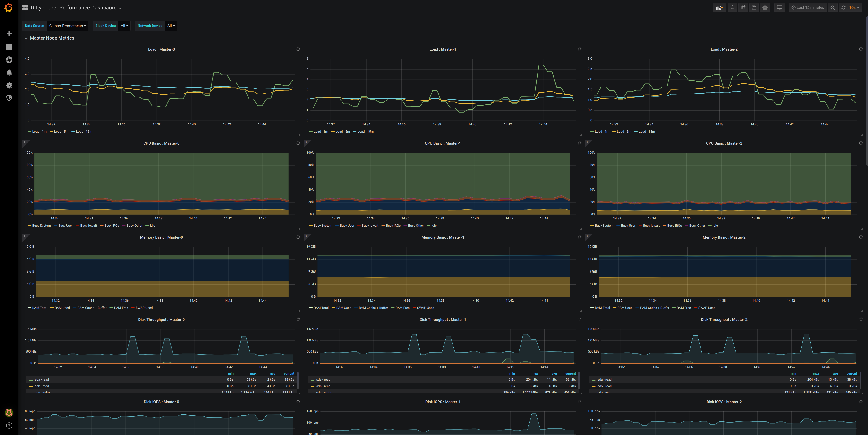Image resolution: width=868 pixels, height=435 pixels.
Task: Open the Dashboards grid icon in sidebar
Action: pyautogui.click(x=9, y=47)
